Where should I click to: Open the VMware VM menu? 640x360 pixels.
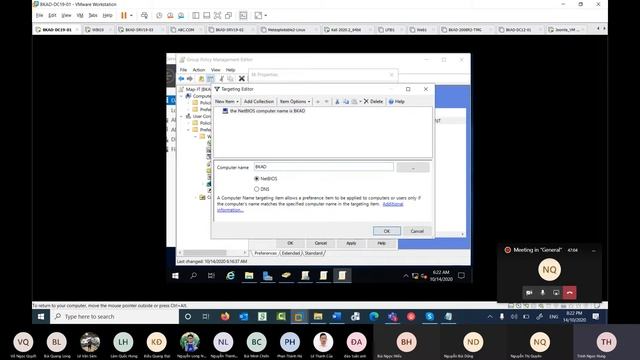80,16
